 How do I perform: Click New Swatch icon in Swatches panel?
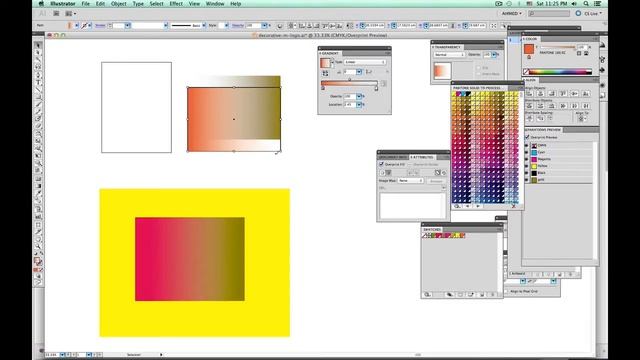[482, 294]
